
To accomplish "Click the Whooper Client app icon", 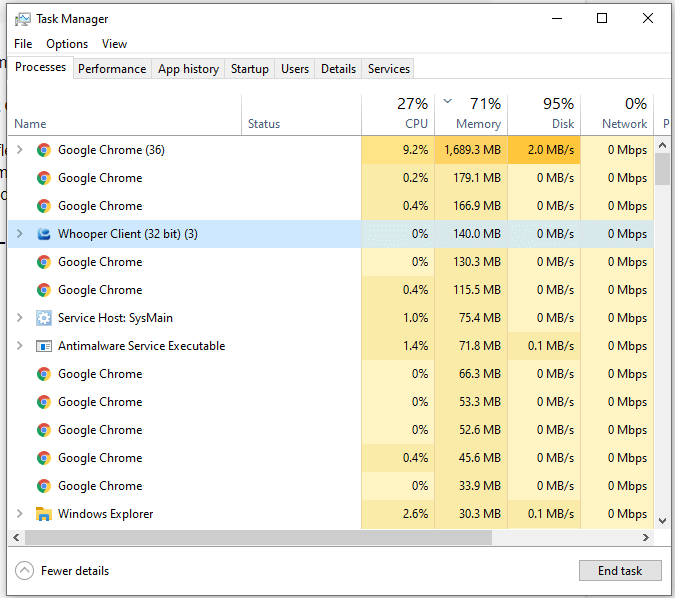I will point(43,234).
